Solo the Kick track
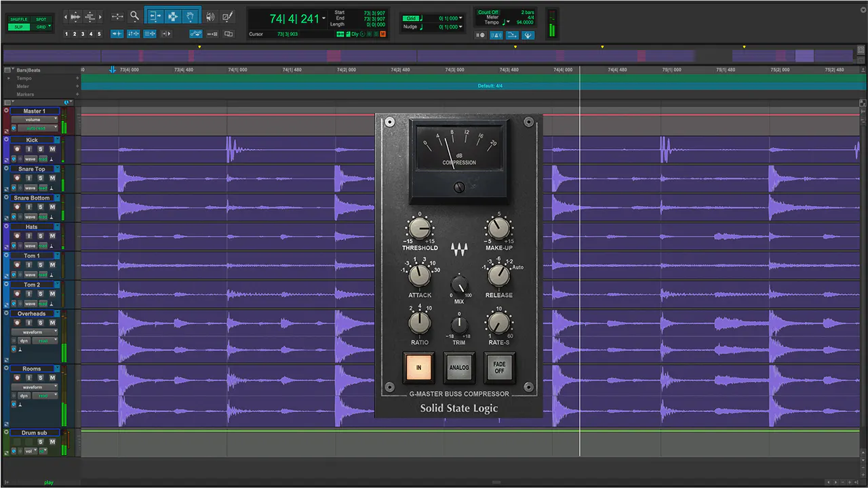 (41, 149)
